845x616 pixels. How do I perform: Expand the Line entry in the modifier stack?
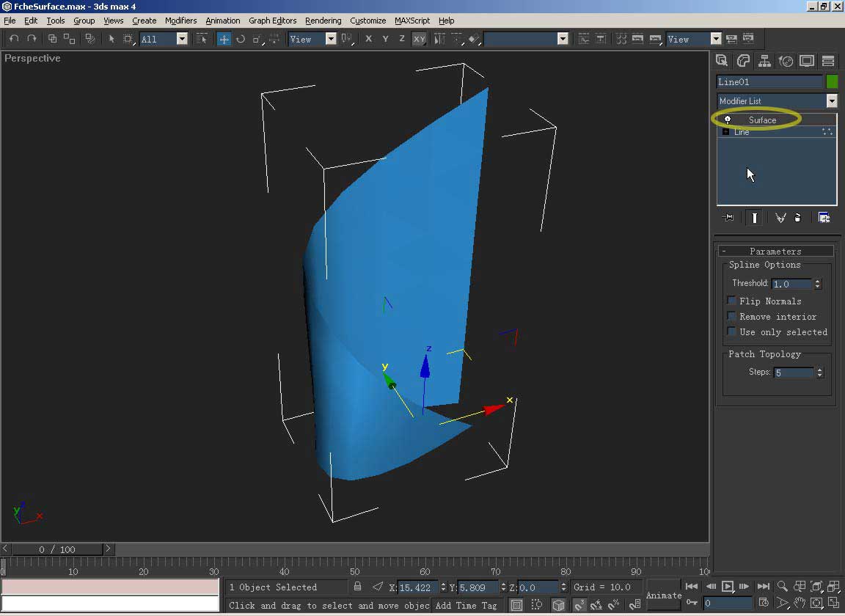coord(726,132)
